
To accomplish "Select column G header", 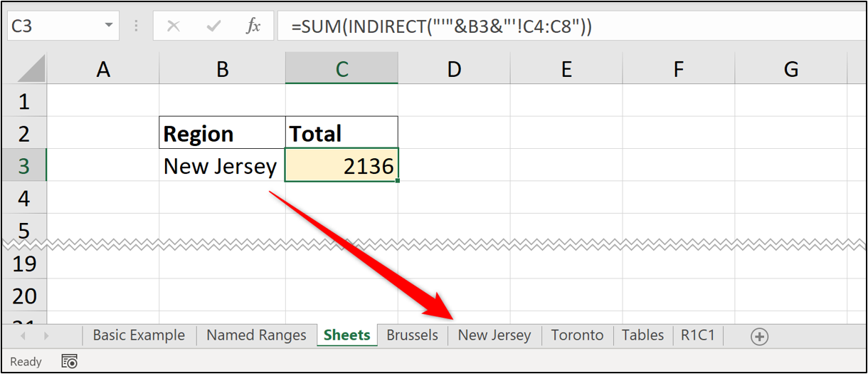I will (790, 69).
